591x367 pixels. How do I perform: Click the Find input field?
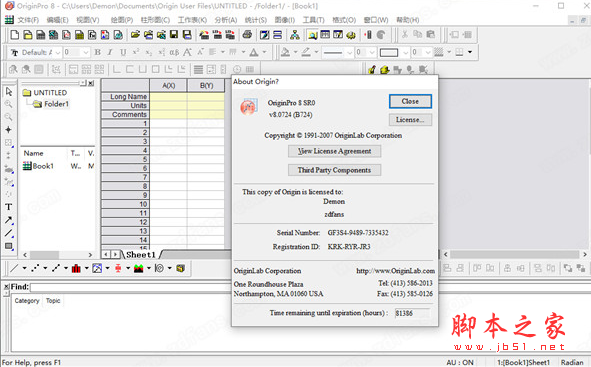(310, 287)
